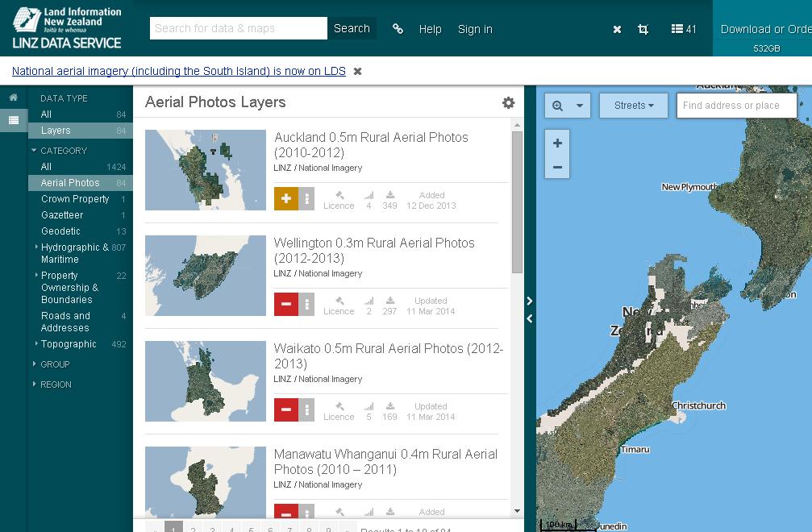The height and width of the screenshot is (532, 812).
Task: Select the crop extent tool in the header
Action: [642, 29]
